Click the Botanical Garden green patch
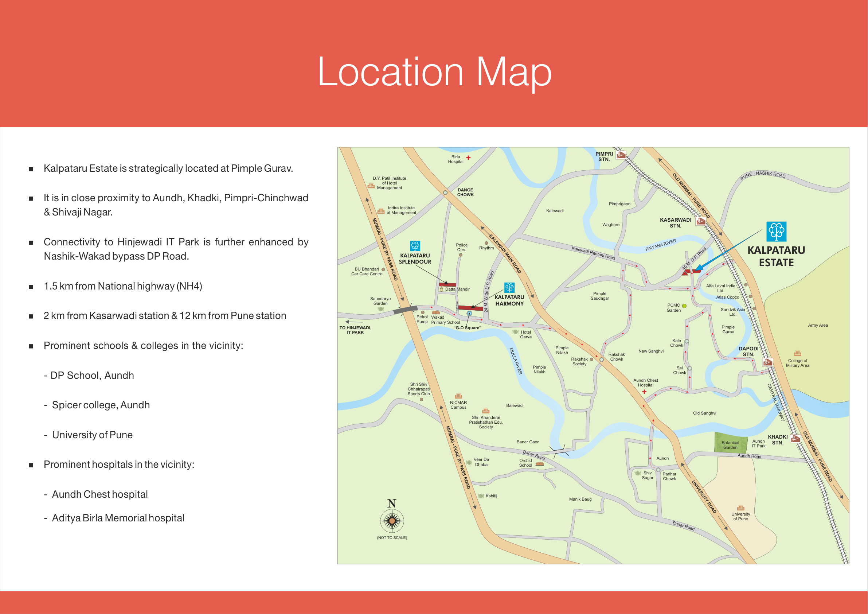This screenshot has height=614, width=868. coord(731,443)
